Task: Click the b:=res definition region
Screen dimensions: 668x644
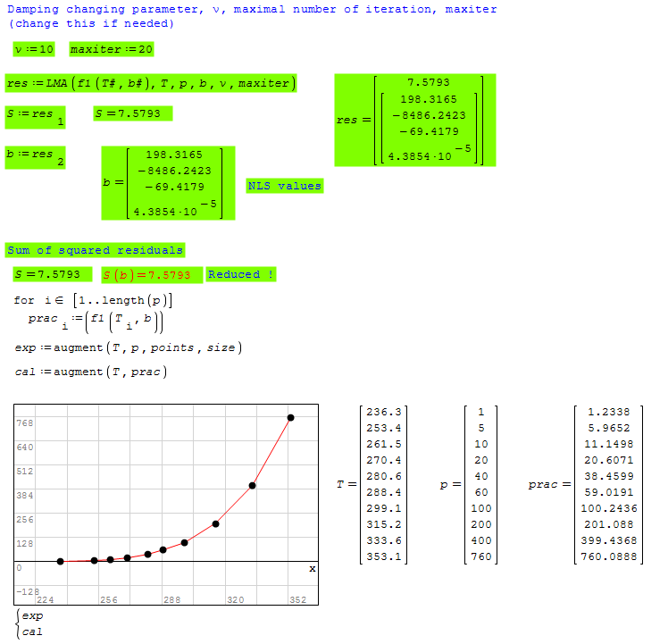Action: pos(36,156)
